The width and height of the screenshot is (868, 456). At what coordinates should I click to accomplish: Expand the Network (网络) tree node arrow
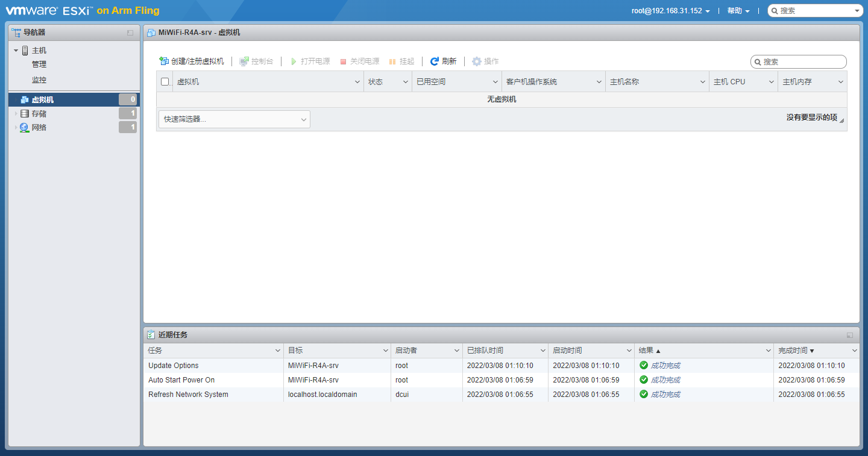(x=16, y=128)
